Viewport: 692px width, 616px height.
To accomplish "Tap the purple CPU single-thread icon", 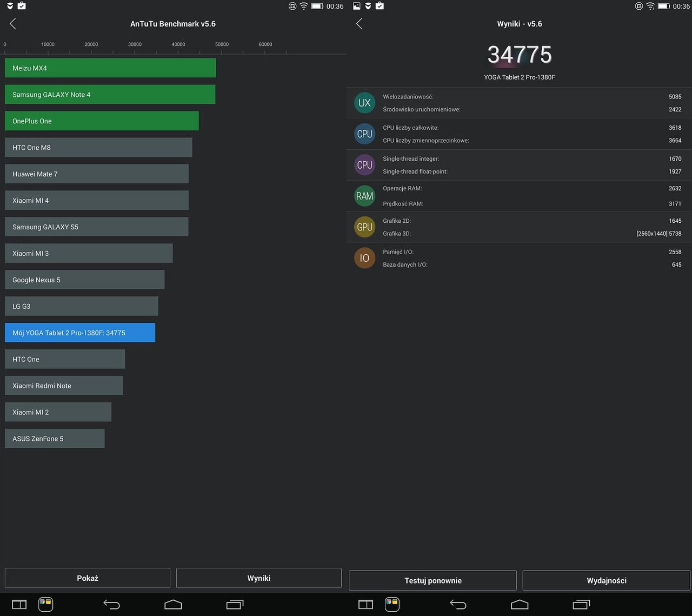I will tap(364, 165).
